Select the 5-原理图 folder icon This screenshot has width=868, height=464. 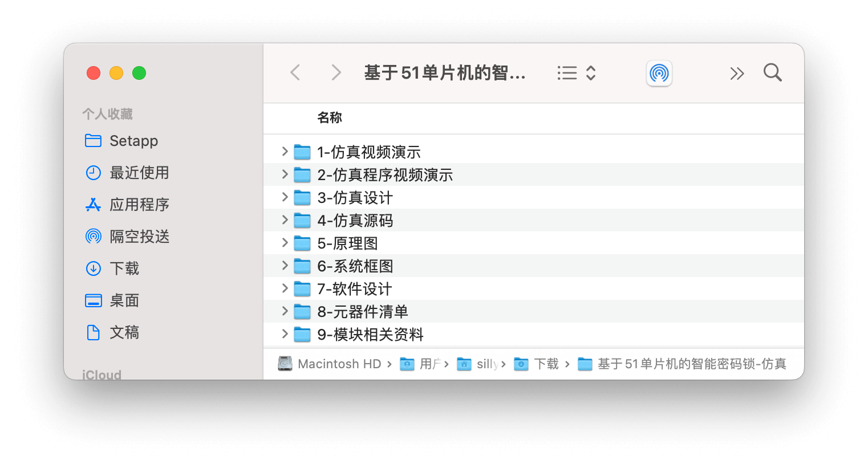pos(302,243)
